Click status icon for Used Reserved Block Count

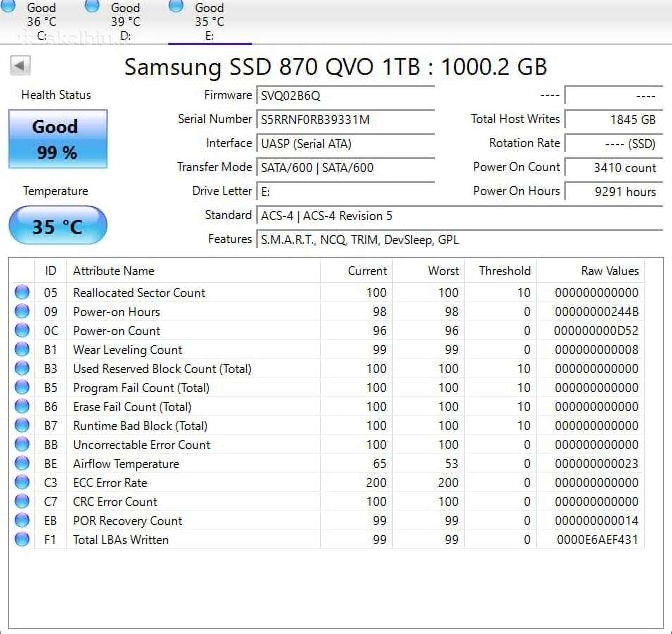[x=22, y=368]
